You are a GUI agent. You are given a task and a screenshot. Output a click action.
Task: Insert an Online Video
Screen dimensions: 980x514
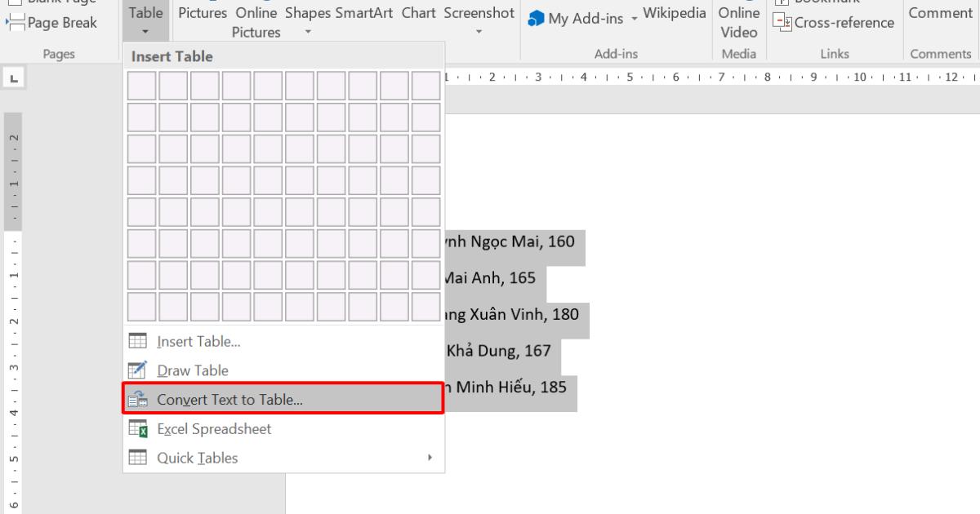point(739,22)
